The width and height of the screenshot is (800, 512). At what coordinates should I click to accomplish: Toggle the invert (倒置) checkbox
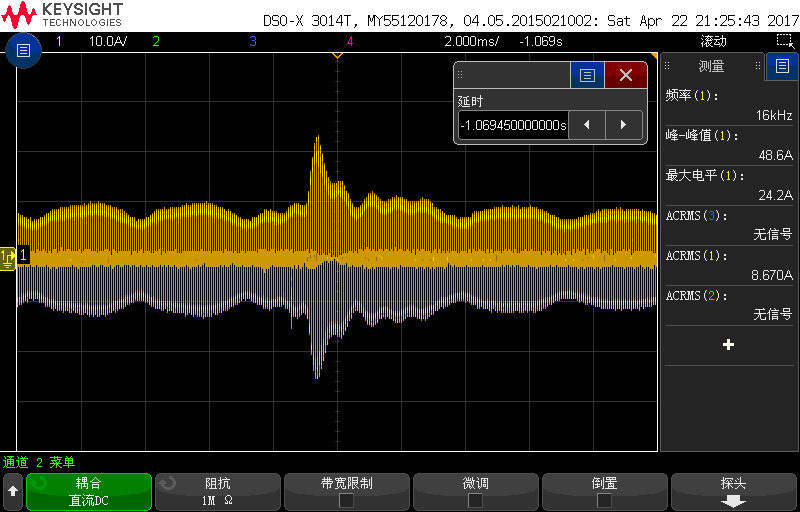pyautogui.click(x=605, y=500)
